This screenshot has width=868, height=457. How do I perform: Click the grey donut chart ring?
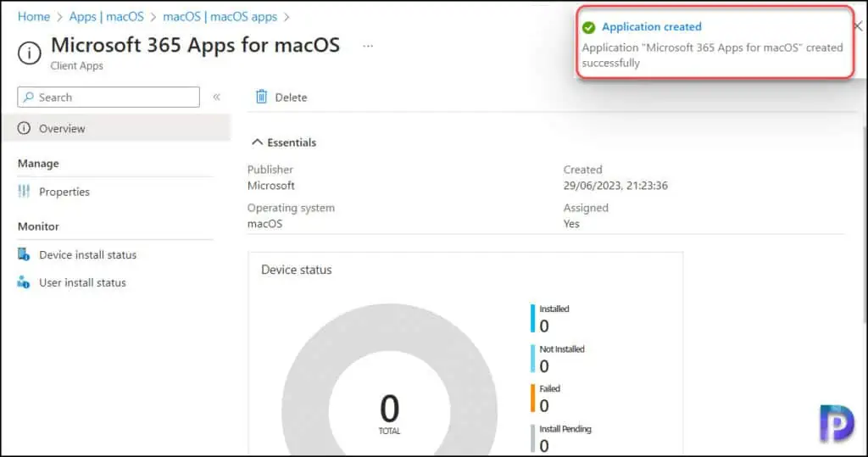pyautogui.click(x=305, y=410)
